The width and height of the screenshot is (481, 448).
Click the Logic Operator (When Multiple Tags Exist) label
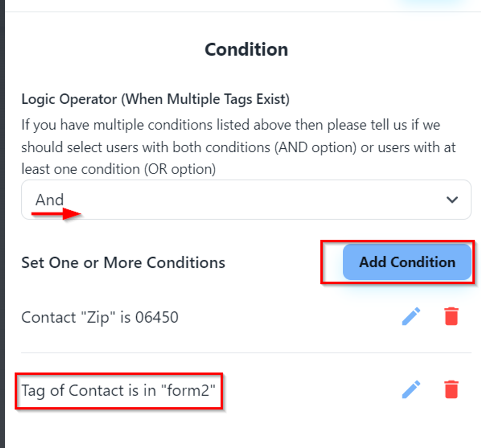pos(155,99)
